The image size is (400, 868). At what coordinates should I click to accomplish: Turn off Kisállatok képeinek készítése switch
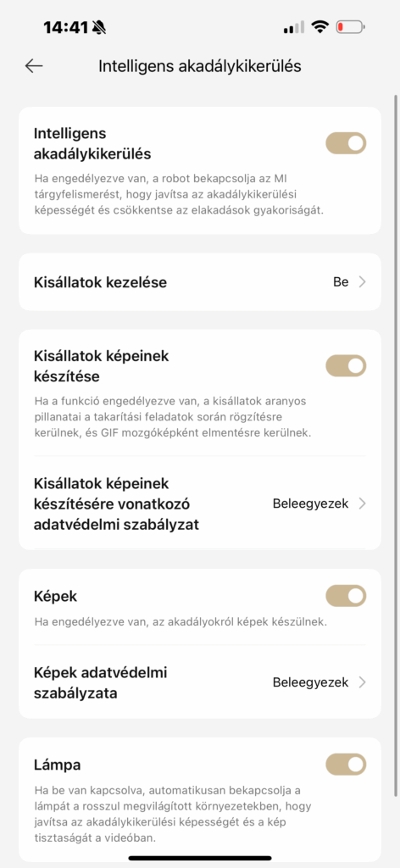[346, 366]
